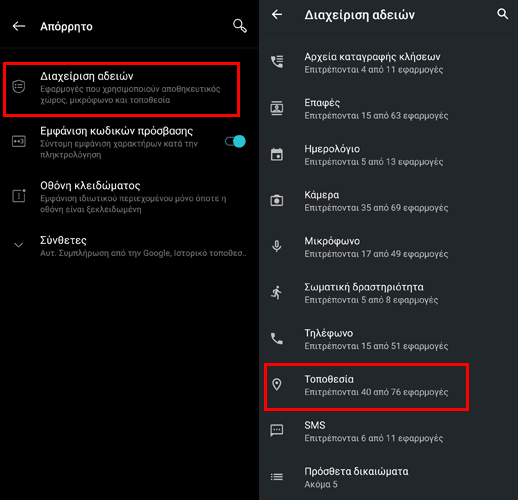Tap the search icon in Διαχείριση αδειών header
This screenshot has width=518, height=500.
[502, 14]
